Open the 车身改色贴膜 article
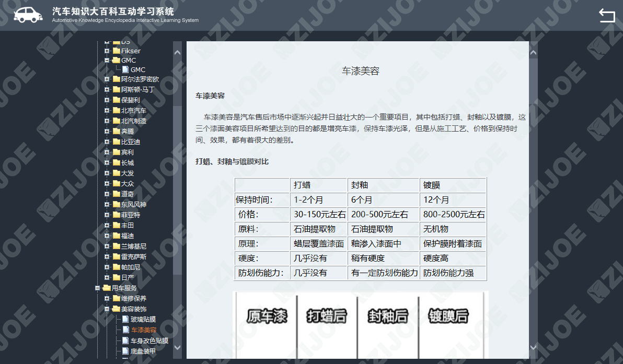 coord(149,340)
